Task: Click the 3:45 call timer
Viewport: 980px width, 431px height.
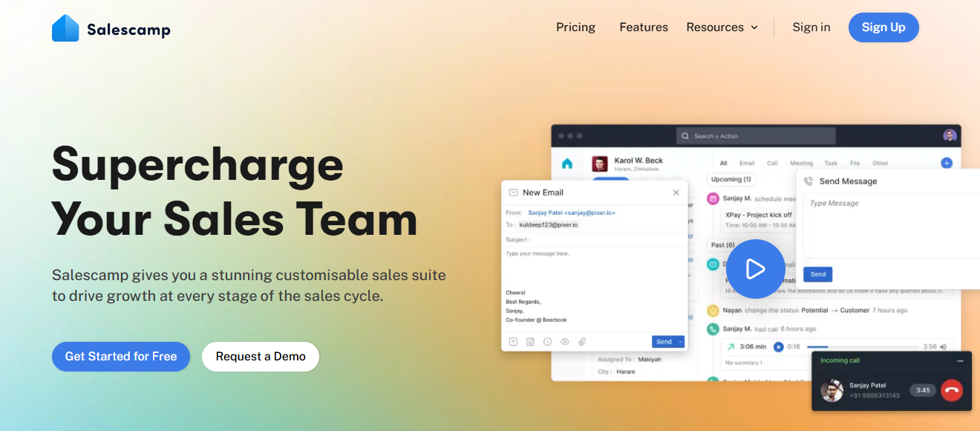Action: [x=923, y=390]
